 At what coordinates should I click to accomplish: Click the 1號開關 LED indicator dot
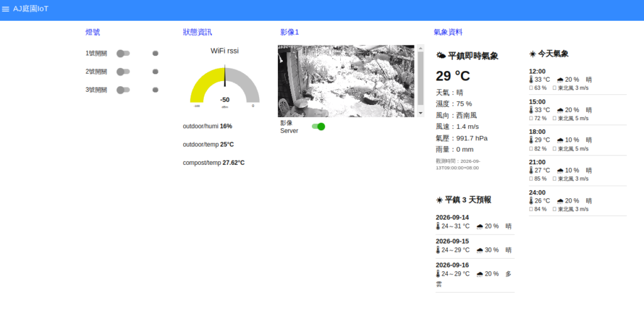(x=155, y=53)
